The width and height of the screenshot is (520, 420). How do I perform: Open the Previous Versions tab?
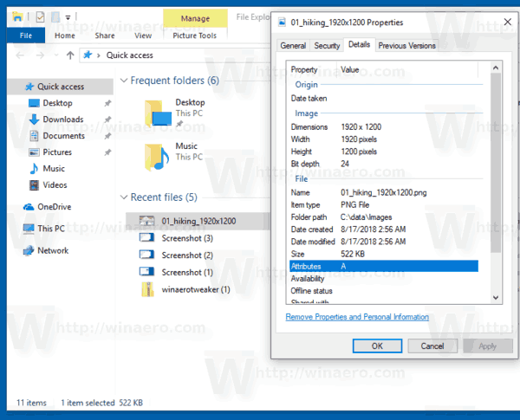tap(407, 46)
